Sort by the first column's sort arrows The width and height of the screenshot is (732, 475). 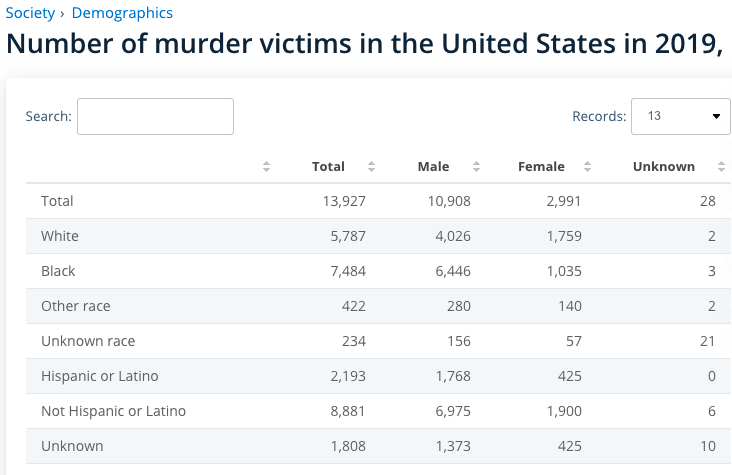(x=266, y=167)
